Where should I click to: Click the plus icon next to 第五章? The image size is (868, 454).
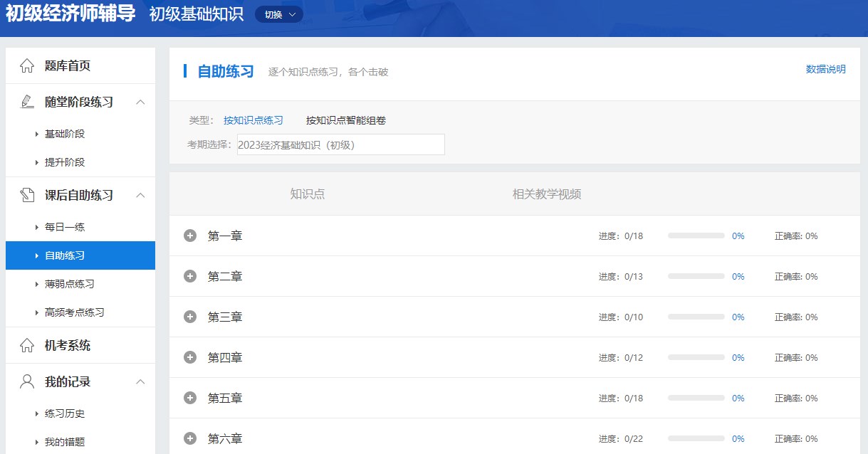pyautogui.click(x=190, y=398)
